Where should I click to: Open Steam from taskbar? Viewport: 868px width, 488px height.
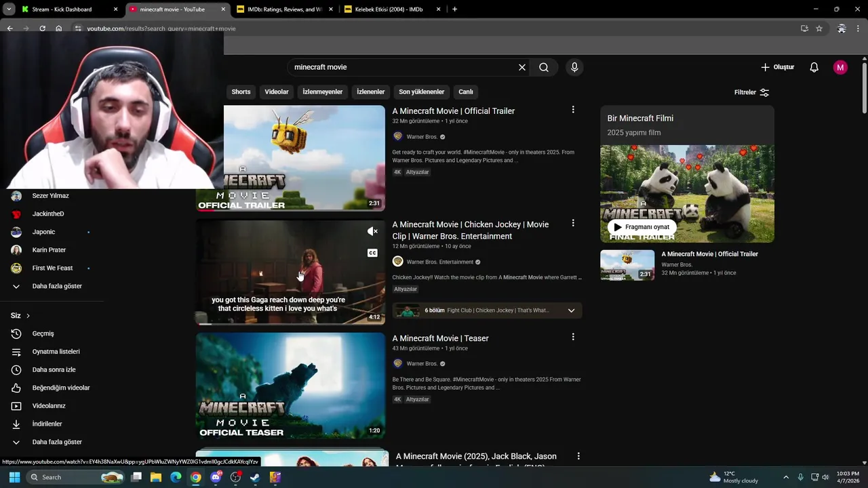[255, 477]
